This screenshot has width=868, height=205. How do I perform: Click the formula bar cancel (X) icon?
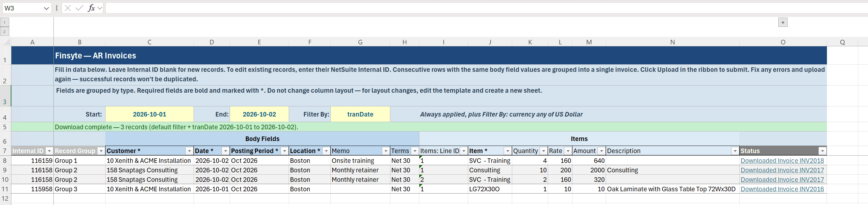coord(68,8)
